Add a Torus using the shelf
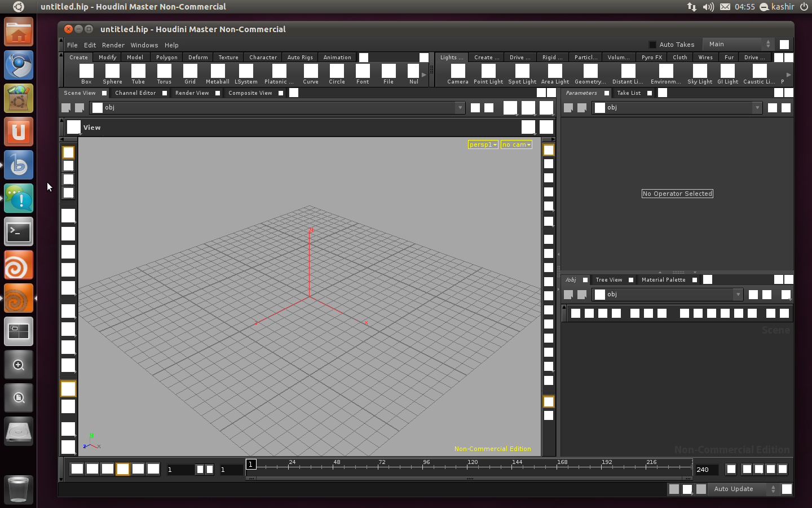The image size is (812, 508). coord(164,74)
